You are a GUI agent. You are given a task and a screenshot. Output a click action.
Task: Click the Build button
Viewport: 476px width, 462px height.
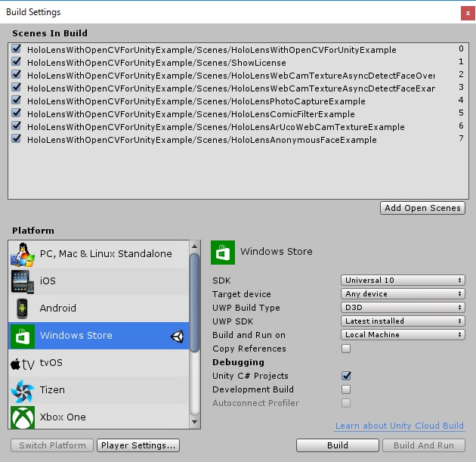pyautogui.click(x=338, y=445)
